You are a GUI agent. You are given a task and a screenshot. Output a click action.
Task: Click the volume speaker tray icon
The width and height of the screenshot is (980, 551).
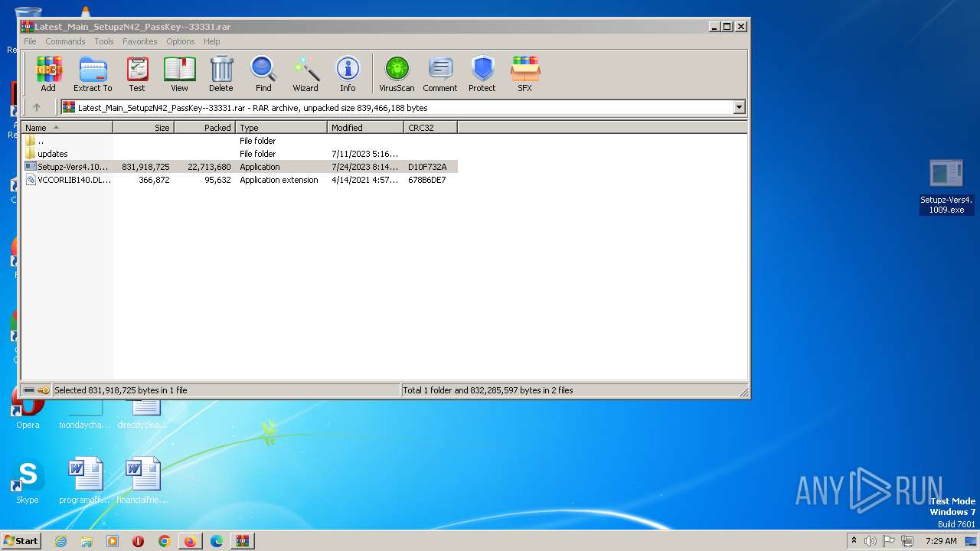coord(871,541)
